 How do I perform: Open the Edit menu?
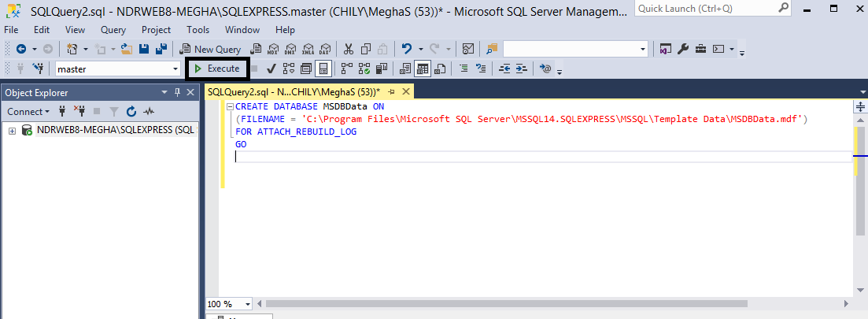tap(42, 30)
